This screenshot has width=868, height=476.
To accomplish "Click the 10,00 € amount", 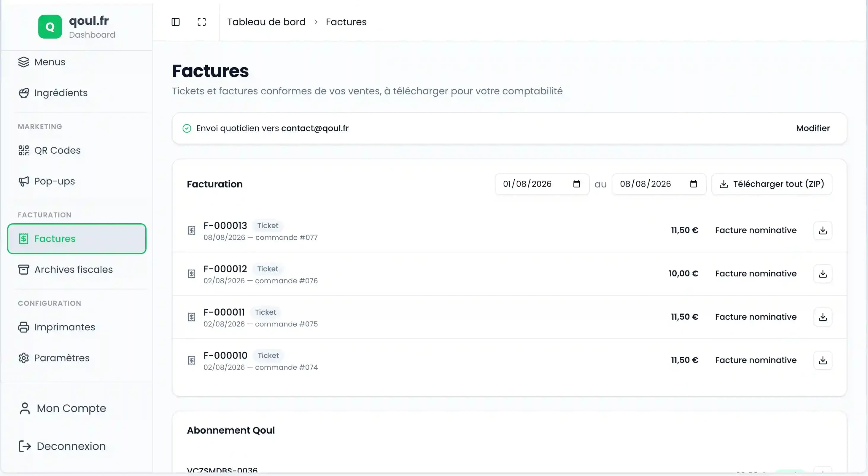I will (x=683, y=273).
